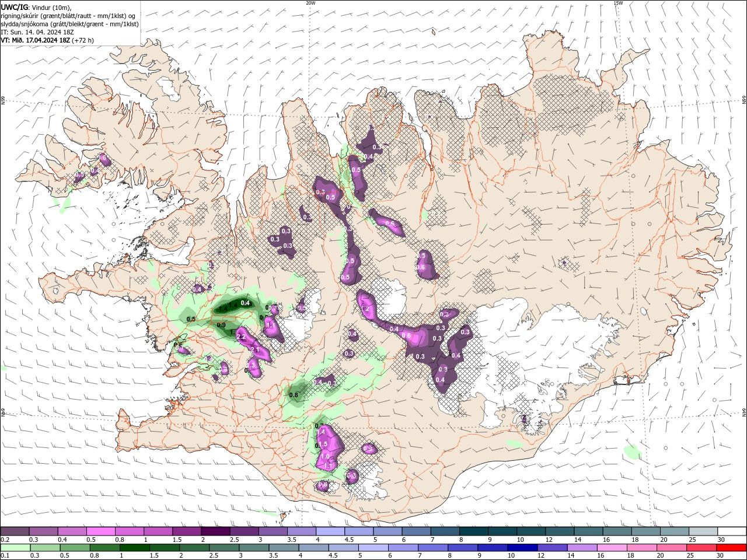This screenshot has height=560, width=747.
Task: Select the darkest green 1–1.5 rain legend swatch
Action: tap(134, 548)
